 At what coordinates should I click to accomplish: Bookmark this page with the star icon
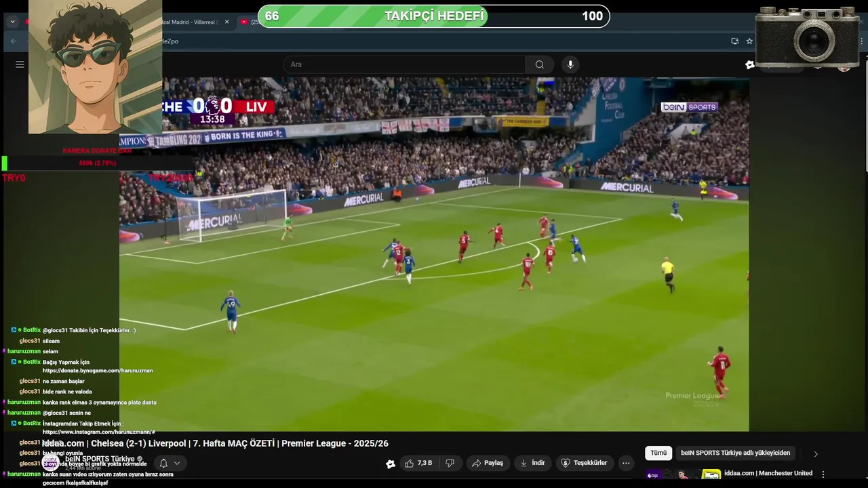click(x=749, y=41)
